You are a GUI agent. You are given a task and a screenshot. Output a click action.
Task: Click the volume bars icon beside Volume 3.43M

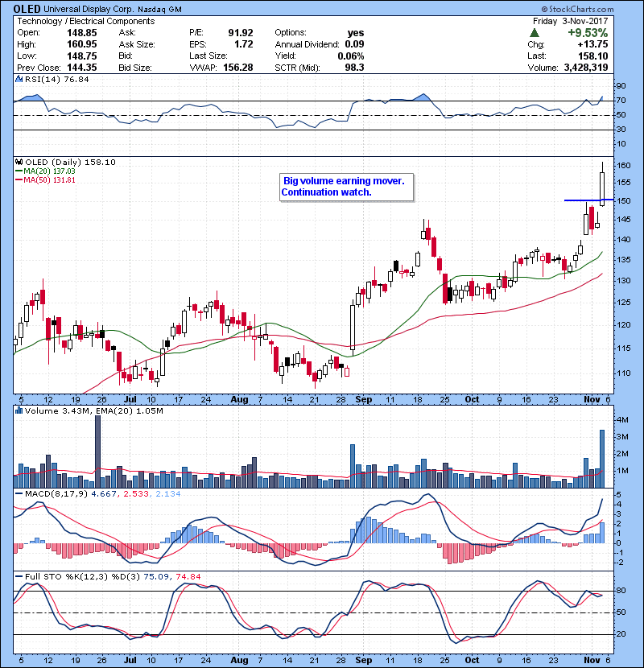[x=19, y=410]
